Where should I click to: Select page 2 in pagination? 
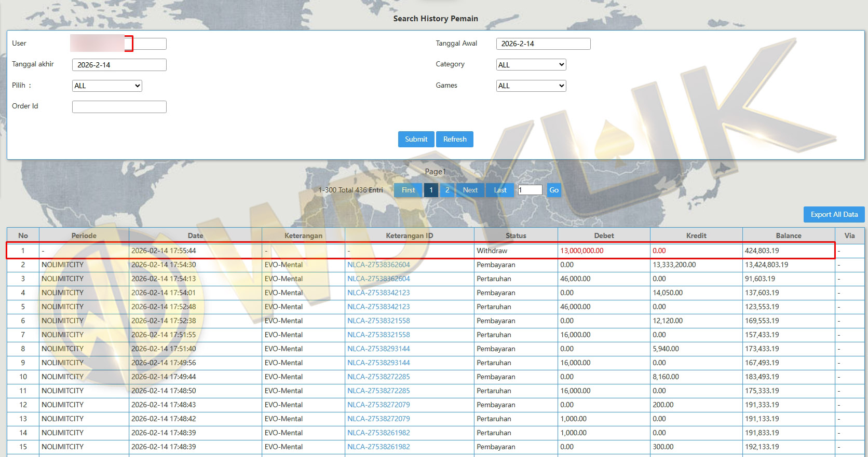point(447,190)
